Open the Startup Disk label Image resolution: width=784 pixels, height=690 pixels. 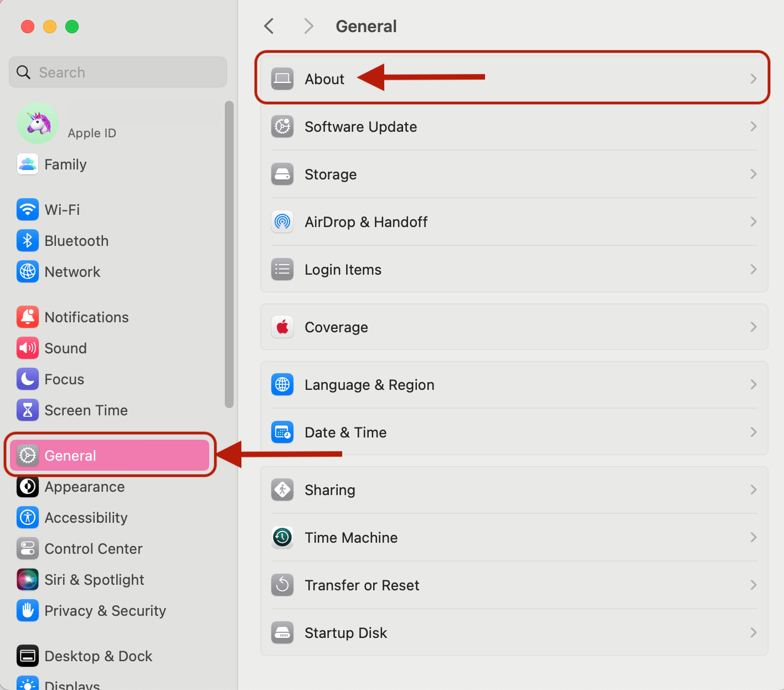pyautogui.click(x=346, y=633)
